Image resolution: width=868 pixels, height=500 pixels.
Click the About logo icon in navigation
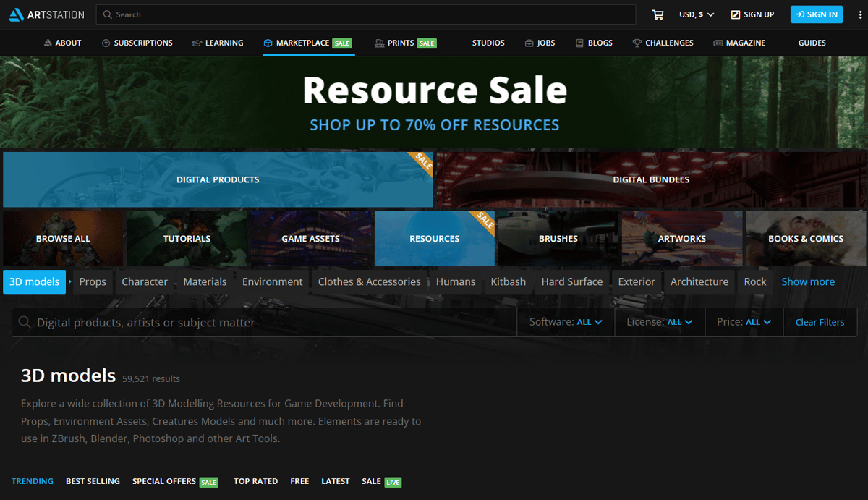point(48,43)
